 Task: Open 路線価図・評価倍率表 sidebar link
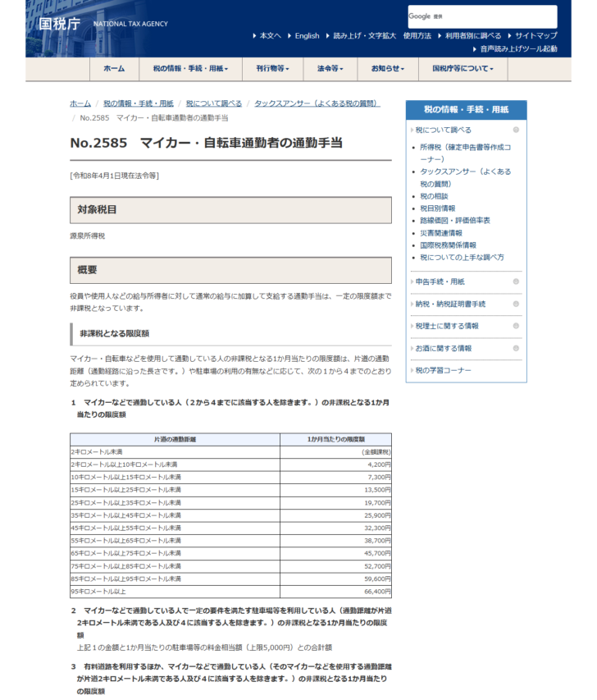pos(455,221)
